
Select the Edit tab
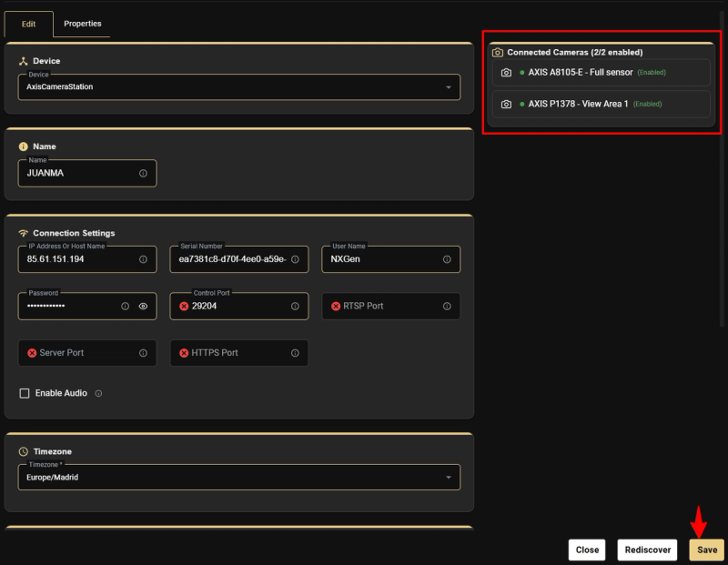(x=28, y=25)
